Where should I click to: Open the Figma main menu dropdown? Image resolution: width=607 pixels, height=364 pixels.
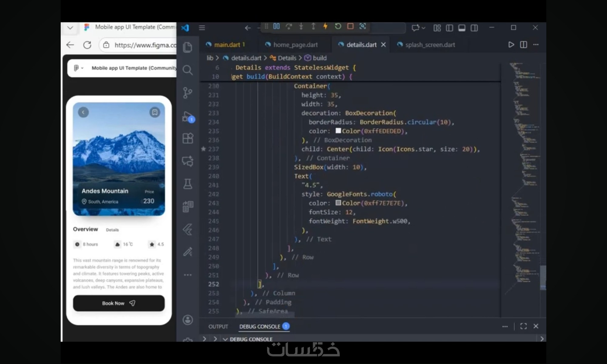pyautogui.click(x=78, y=68)
